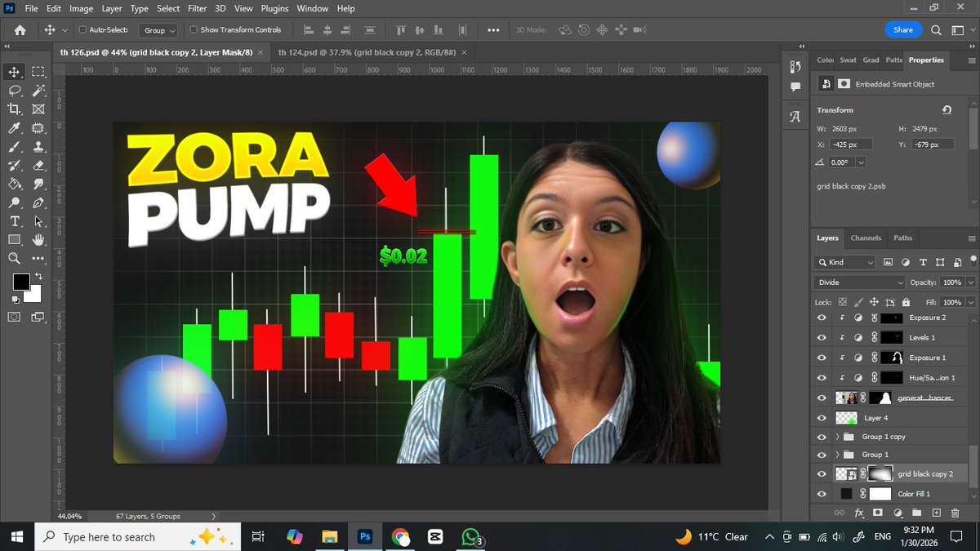This screenshot has width=980, height=551.
Task: Open the Opacity slider dropdown arrow
Action: [x=970, y=282]
